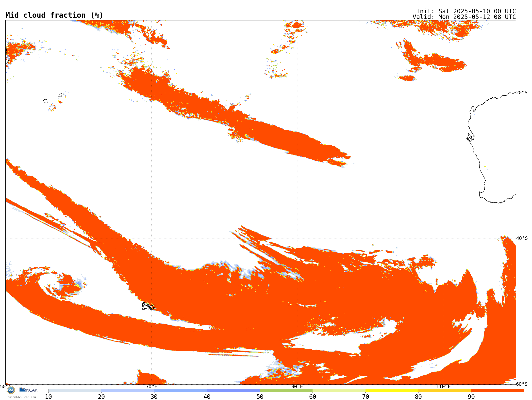The height and width of the screenshot is (400, 532).
Task: Click the colorbar tick label 60
Action: pos(313,397)
